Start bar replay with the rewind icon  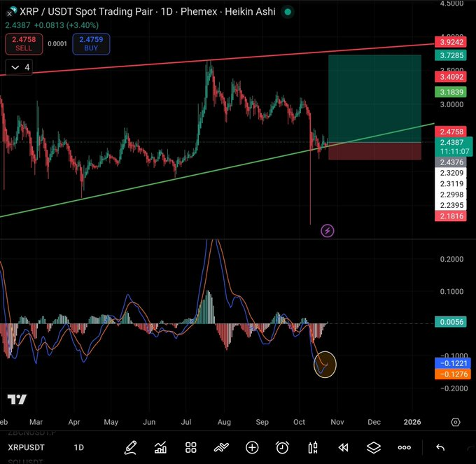point(343,447)
